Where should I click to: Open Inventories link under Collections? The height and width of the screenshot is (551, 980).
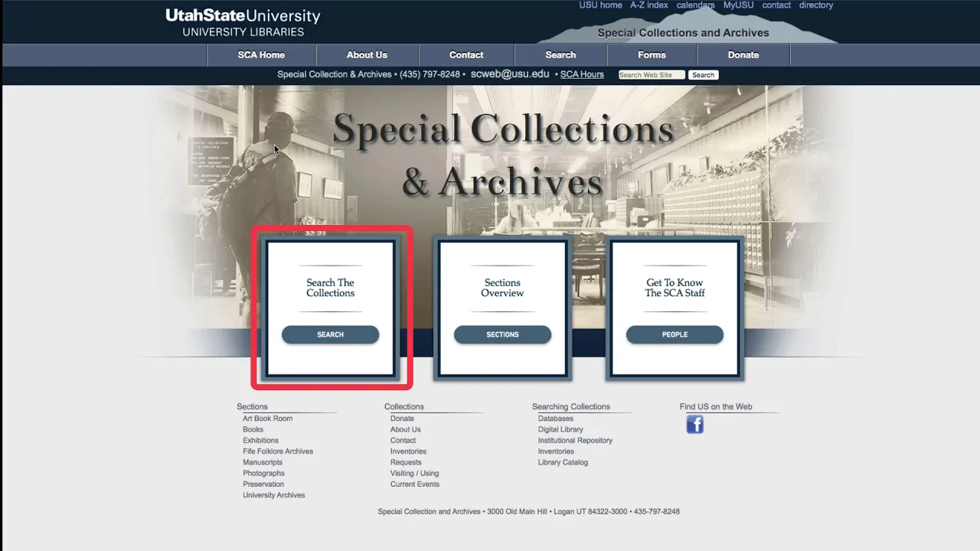point(408,452)
